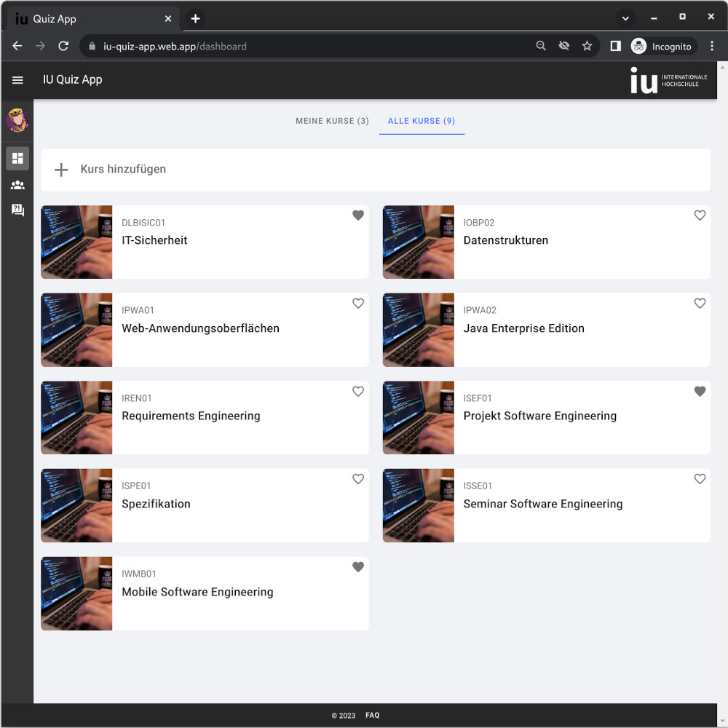Open the question chat icon in sidebar
Screen dimensions: 728x728
point(17,210)
